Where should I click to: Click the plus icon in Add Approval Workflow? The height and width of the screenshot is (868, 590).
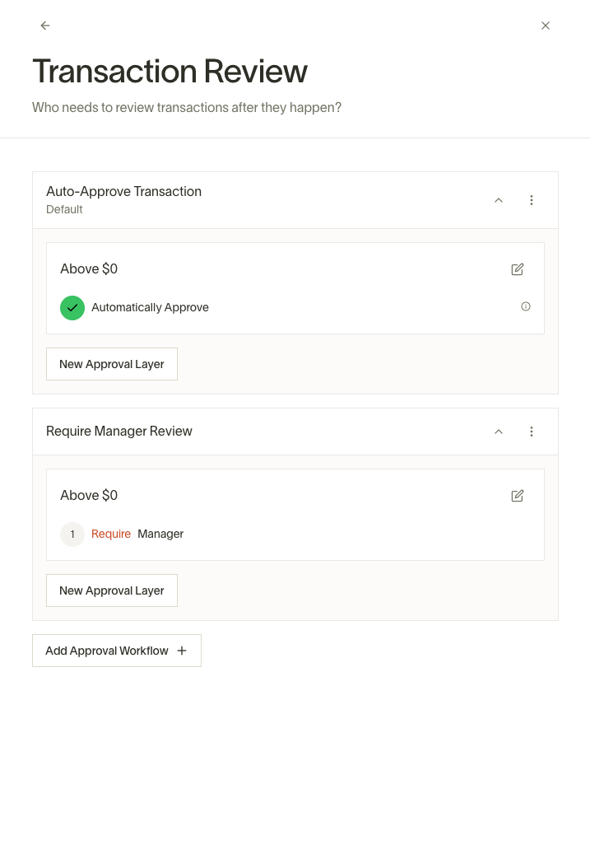(x=182, y=651)
